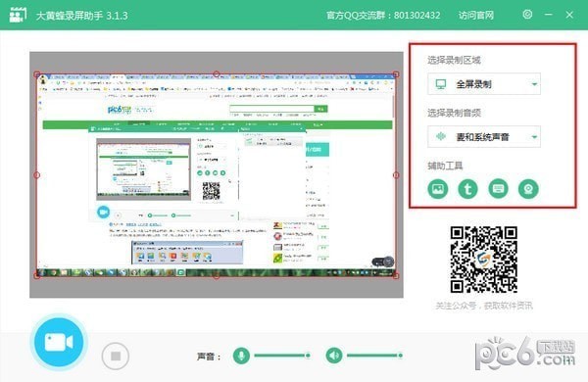This screenshot has height=382, width=588.
Task: Minimize the recorder window
Action: 548,15
